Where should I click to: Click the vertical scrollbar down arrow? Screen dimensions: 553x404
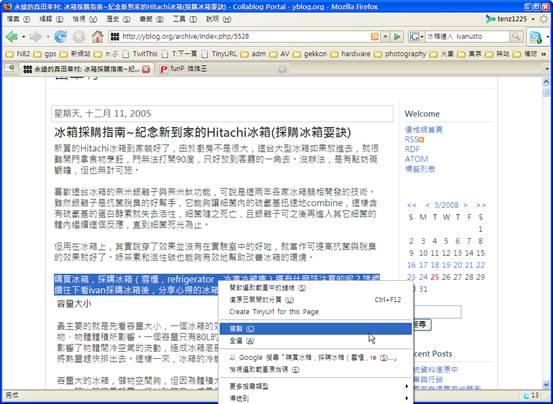pyautogui.click(x=546, y=384)
